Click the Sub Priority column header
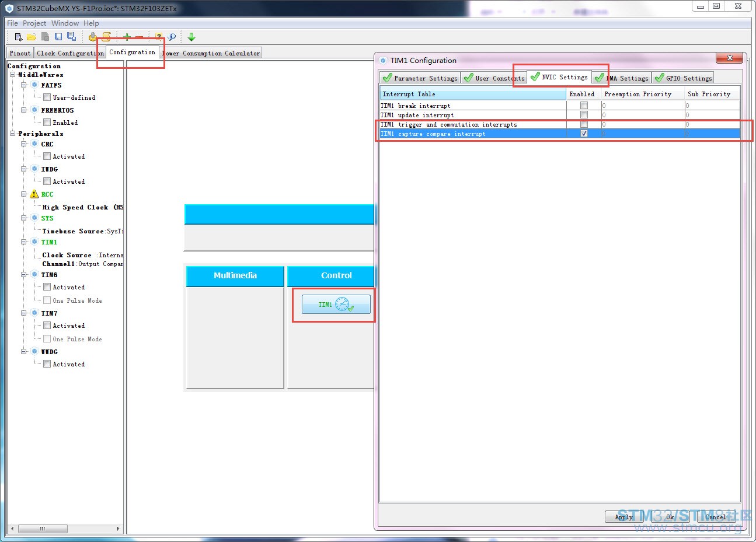This screenshot has height=542, width=756. pos(712,94)
